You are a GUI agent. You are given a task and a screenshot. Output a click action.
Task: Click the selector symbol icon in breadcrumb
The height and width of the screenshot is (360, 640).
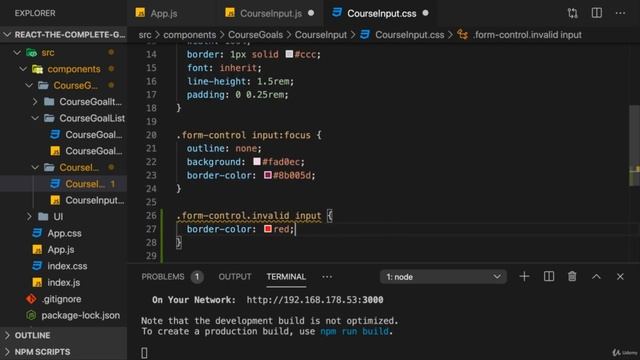pos(462,35)
